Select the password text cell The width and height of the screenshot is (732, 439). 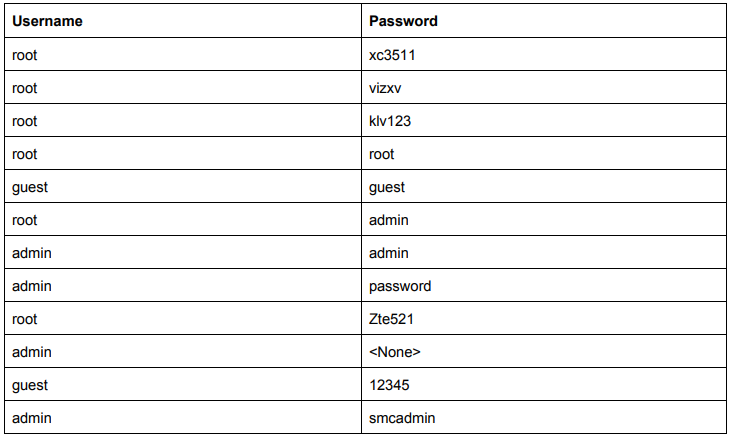(400, 286)
